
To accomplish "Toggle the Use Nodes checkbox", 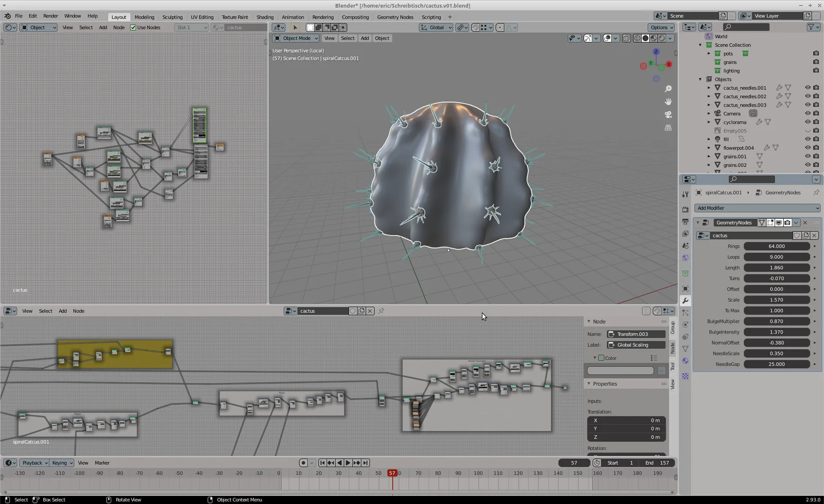I will [x=133, y=27].
